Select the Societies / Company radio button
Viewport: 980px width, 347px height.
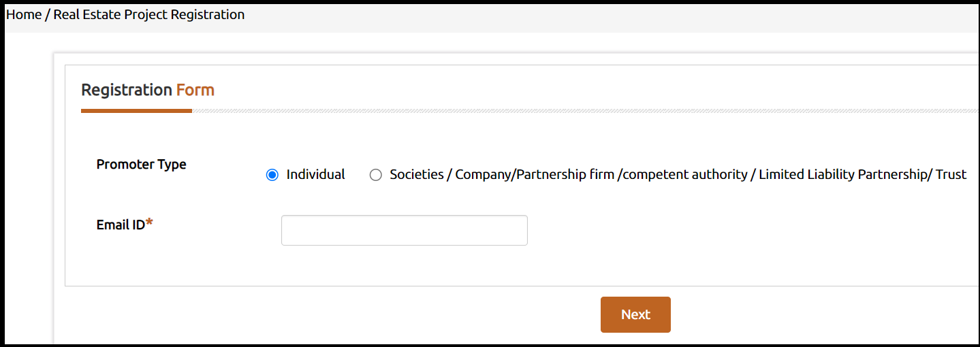[376, 175]
